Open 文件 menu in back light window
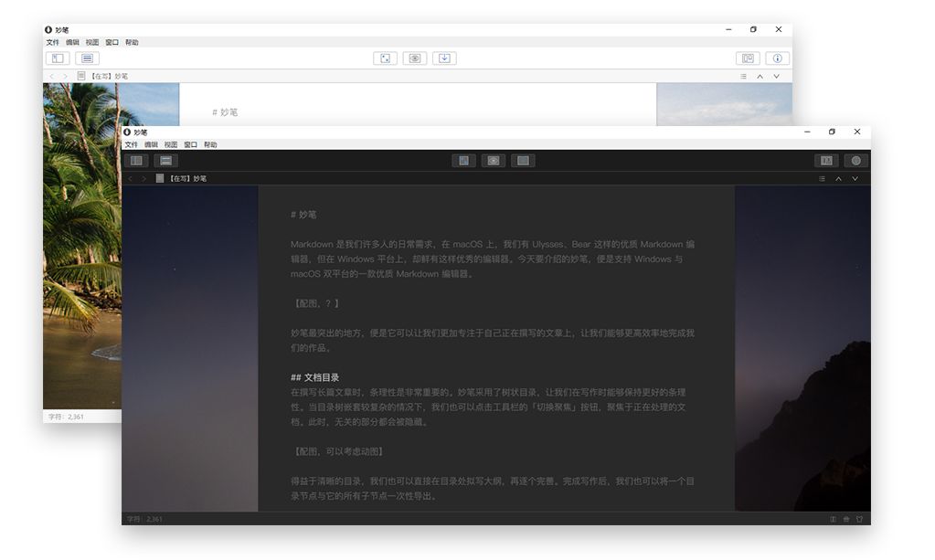935x560 pixels. tap(52, 42)
